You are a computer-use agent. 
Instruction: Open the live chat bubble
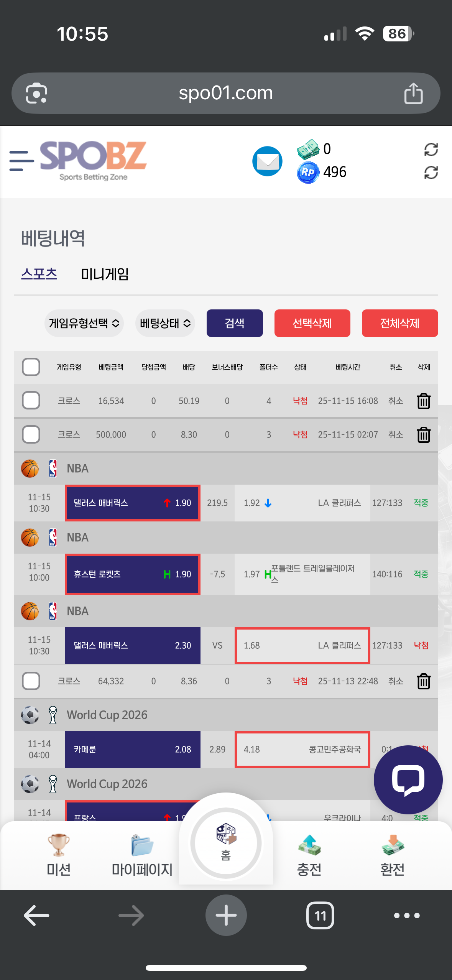pos(408,779)
